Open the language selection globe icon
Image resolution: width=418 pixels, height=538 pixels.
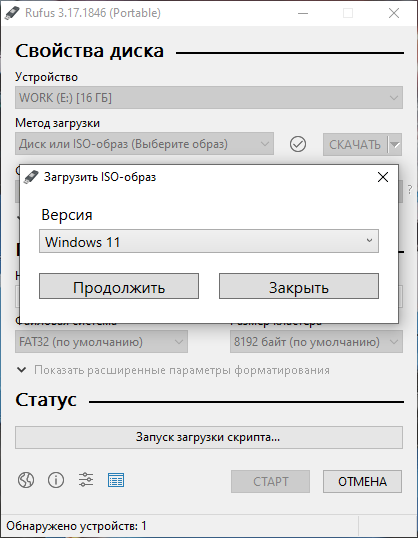pos(26,480)
